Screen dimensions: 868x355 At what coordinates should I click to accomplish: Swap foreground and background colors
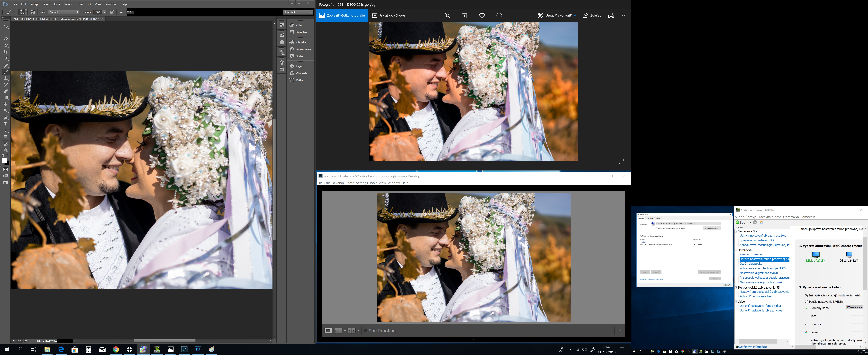(x=8, y=156)
